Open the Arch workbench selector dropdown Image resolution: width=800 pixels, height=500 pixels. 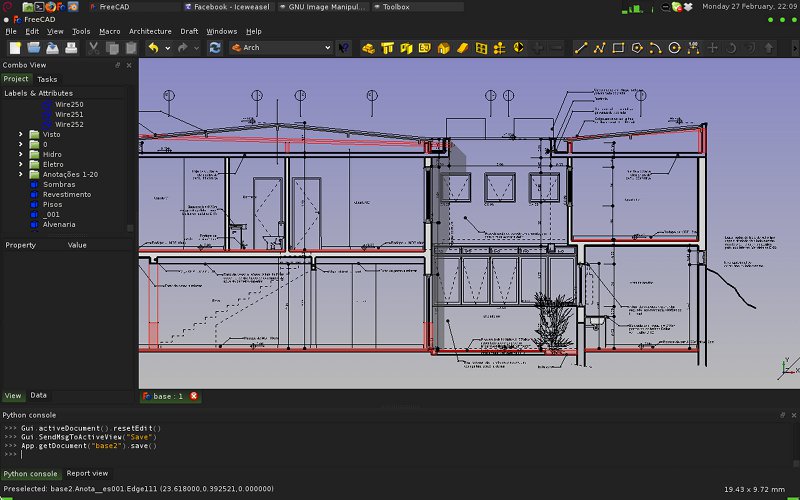tap(281, 47)
